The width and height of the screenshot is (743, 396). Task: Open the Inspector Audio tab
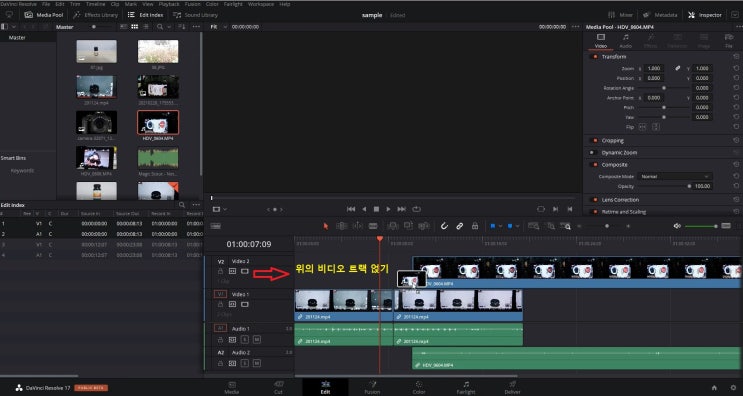[626, 41]
